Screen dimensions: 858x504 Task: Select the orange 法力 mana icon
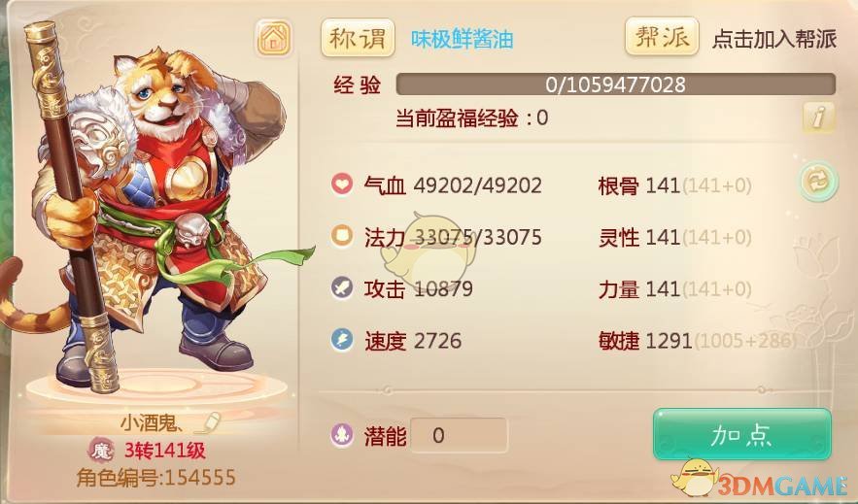click(x=342, y=236)
